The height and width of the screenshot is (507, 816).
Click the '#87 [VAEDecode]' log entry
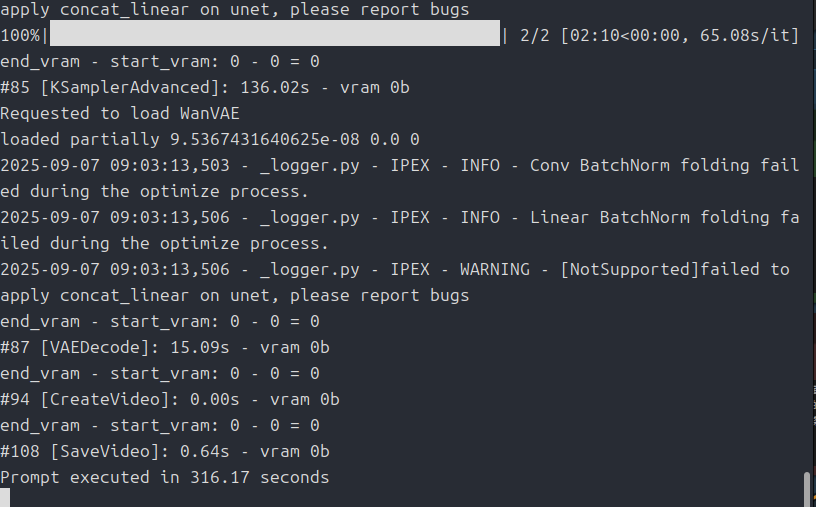point(164,347)
